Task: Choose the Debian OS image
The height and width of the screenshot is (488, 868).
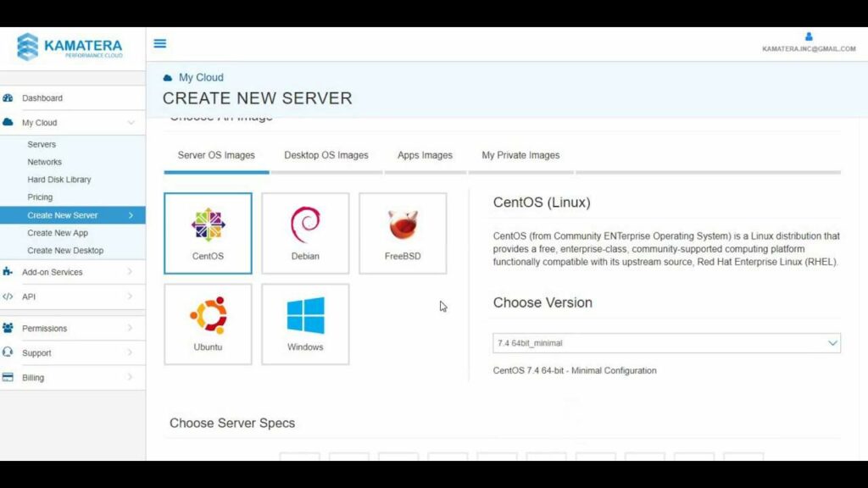Action: pyautogui.click(x=305, y=233)
